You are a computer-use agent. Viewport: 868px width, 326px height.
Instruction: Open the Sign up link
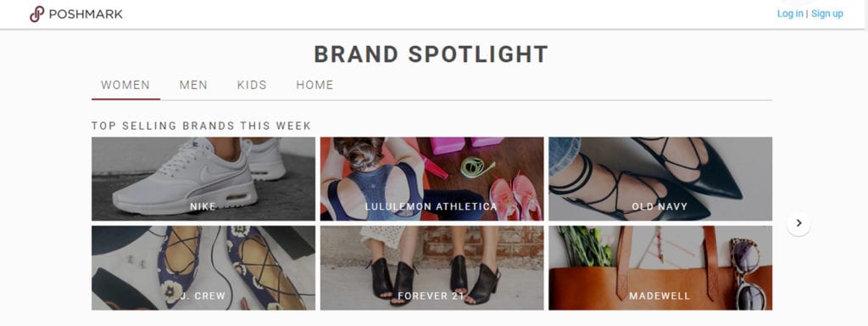tap(827, 14)
